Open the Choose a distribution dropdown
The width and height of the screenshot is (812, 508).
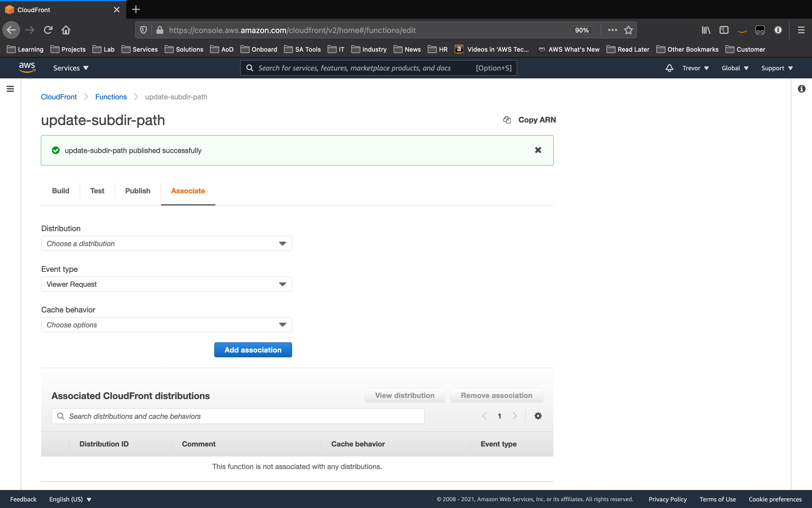tap(166, 244)
